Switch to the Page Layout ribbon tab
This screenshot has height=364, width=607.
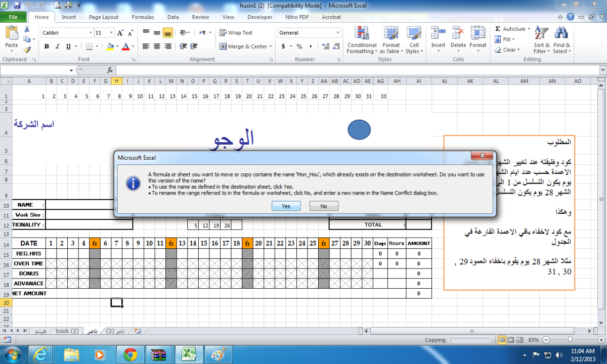click(x=104, y=17)
